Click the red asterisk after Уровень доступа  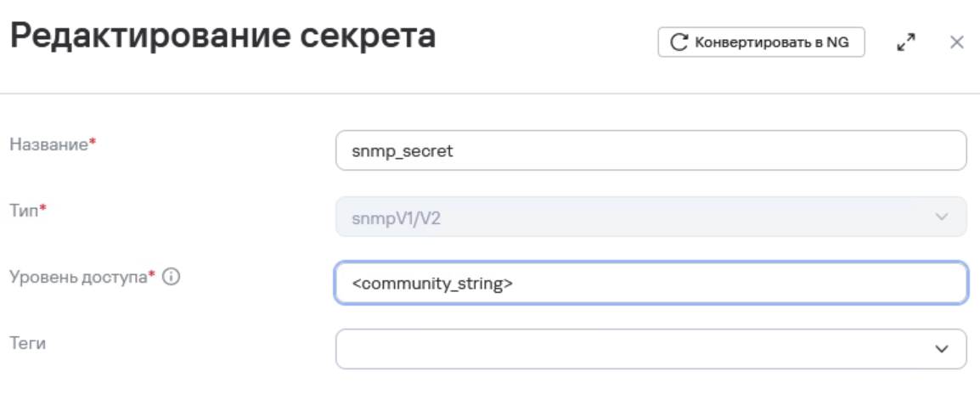(x=152, y=275)
